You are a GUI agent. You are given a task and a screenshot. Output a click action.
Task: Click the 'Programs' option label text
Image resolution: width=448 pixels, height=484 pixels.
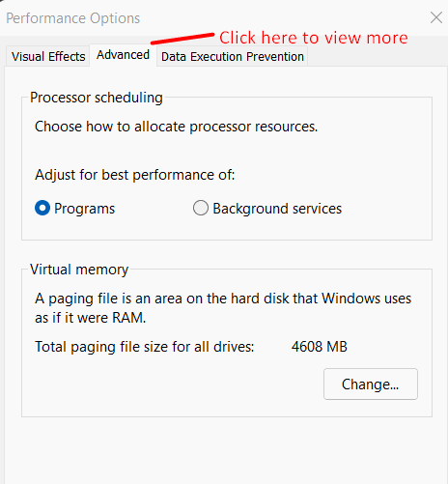(84, 209)
